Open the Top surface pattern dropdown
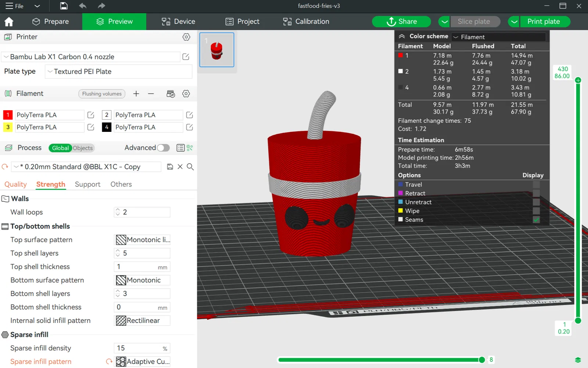This screenshot has height=368, width=588. pos(143,240)
